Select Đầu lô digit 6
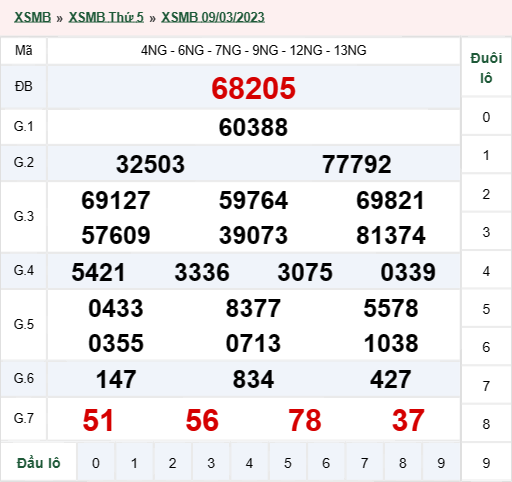Screen dimensions: 512x482 [x=326, y=463]
